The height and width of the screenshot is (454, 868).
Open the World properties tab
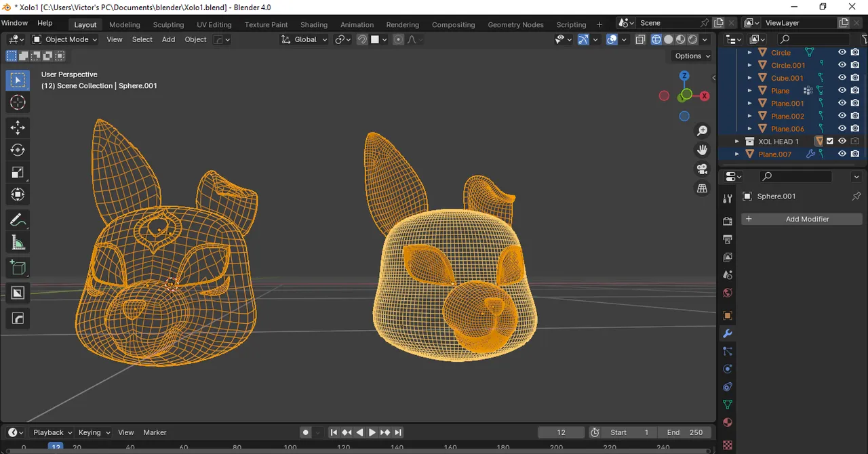[728, 293]
